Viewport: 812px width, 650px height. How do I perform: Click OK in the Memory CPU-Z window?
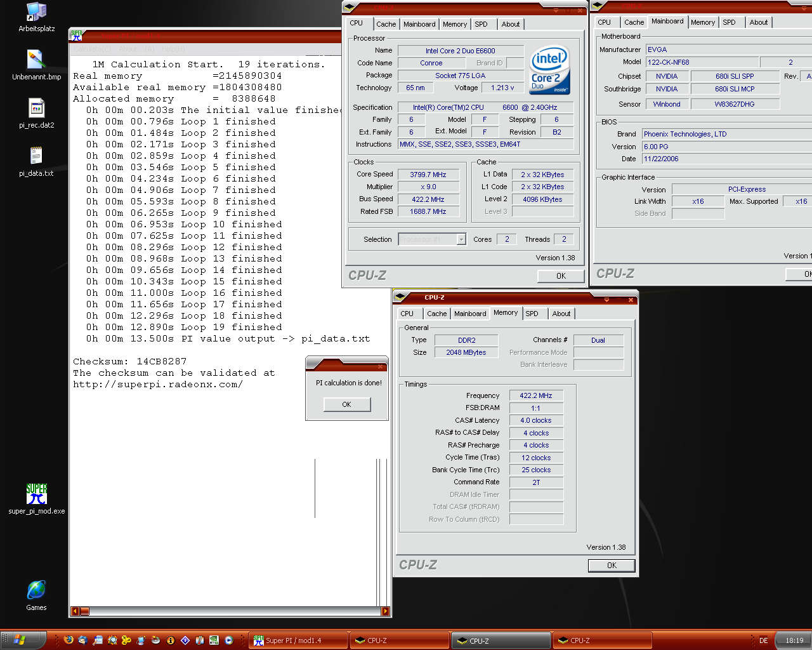612,565
